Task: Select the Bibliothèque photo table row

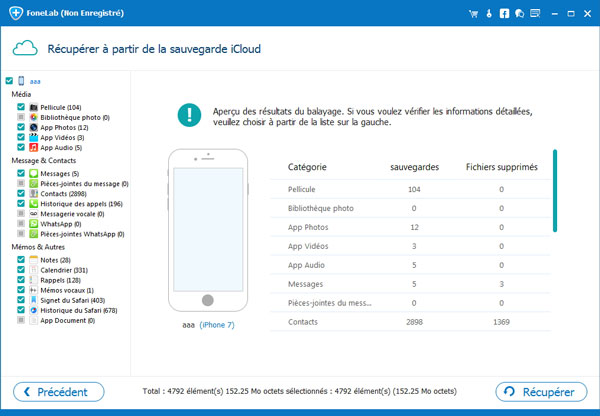Action: [x=411, y=208]
